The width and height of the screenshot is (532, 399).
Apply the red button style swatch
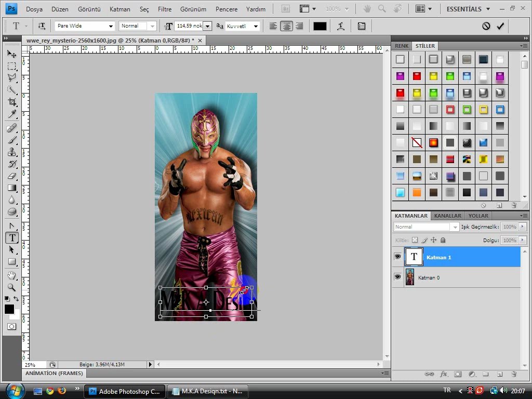(x=417, y=76)
